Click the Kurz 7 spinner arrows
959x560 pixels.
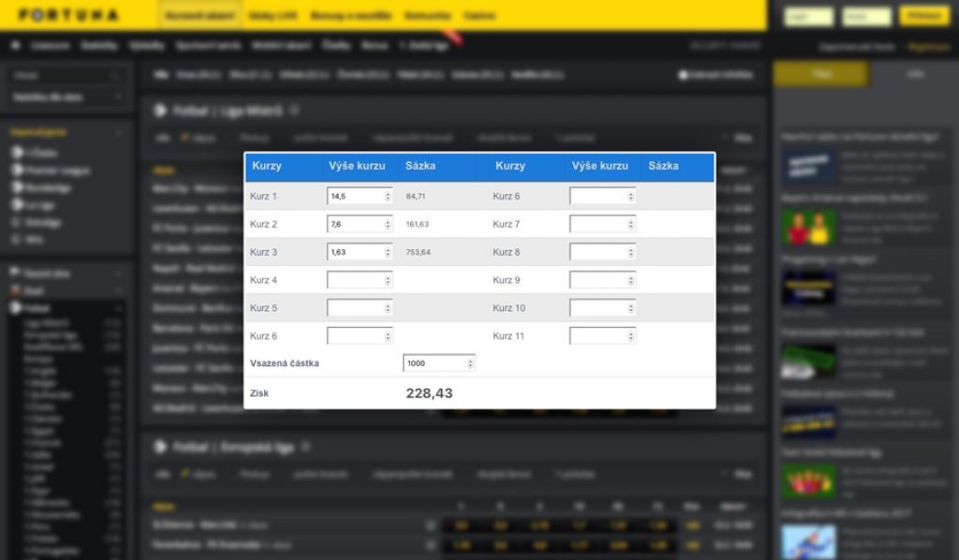click(x=630, y=225)
